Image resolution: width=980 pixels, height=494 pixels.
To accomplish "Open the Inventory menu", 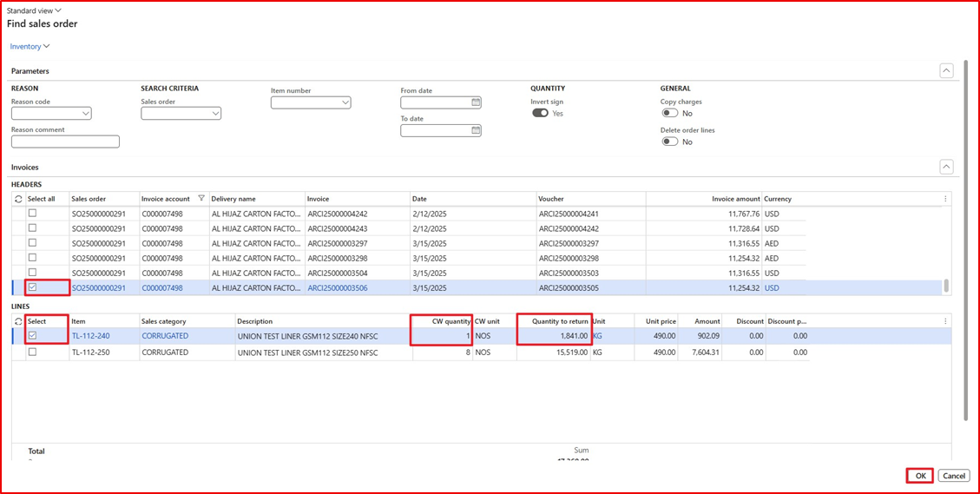I will coord(30,46).
